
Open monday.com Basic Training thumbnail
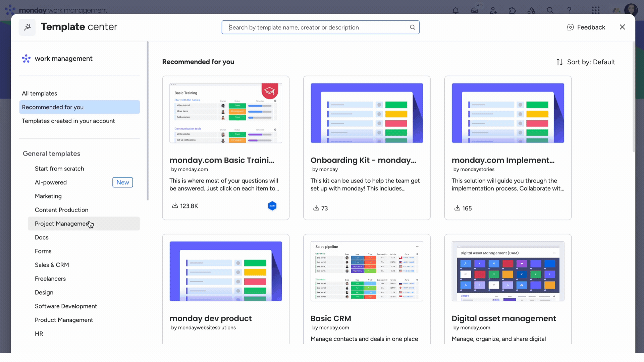[226, 113]
